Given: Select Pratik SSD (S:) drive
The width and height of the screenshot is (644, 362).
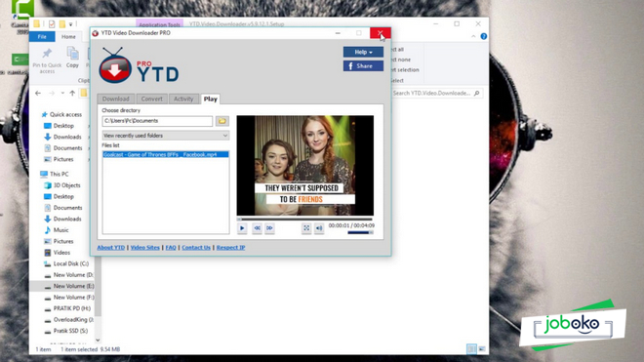Looking at the screenshot, I should (65, 331).
